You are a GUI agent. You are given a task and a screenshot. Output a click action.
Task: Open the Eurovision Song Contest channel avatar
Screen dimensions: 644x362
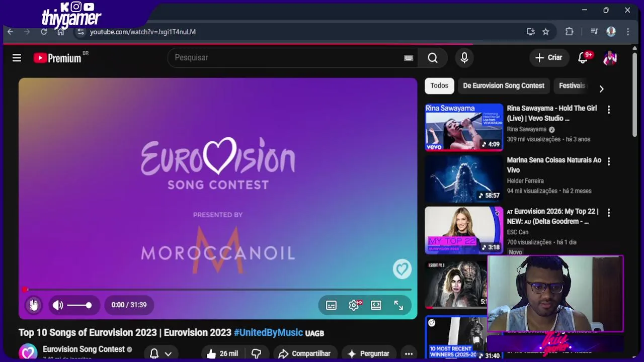click(28, 352)
